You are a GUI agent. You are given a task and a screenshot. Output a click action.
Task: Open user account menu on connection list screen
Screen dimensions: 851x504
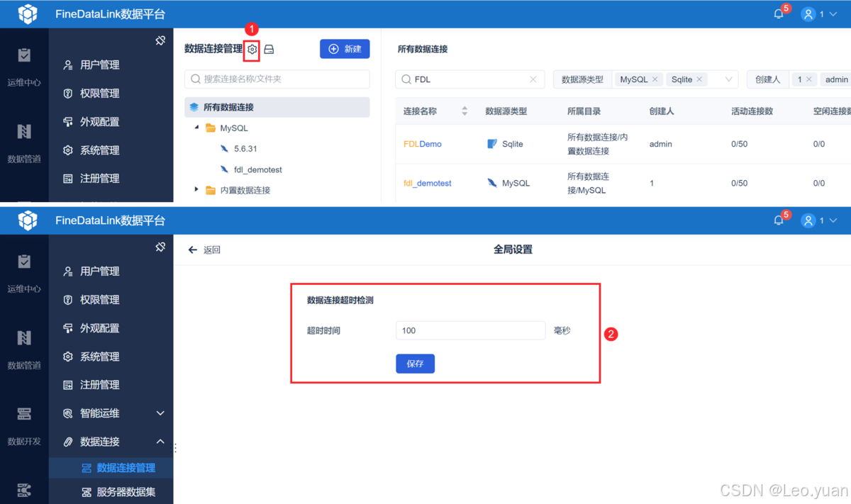click(x=819, y=14)
